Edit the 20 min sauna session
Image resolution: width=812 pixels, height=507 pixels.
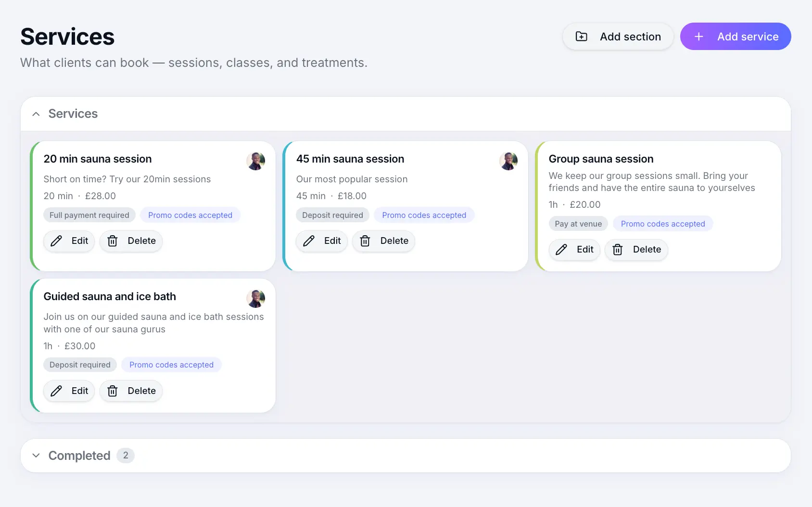[69, 241]
